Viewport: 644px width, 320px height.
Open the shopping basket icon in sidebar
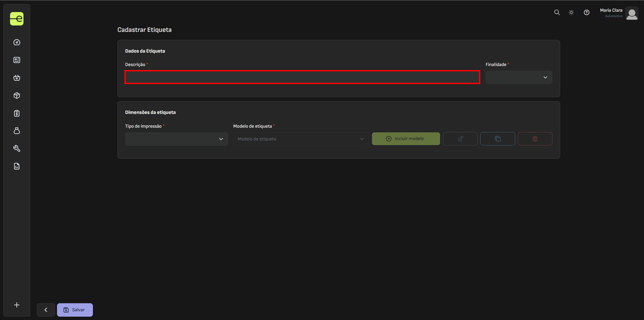tap(17, 78)
